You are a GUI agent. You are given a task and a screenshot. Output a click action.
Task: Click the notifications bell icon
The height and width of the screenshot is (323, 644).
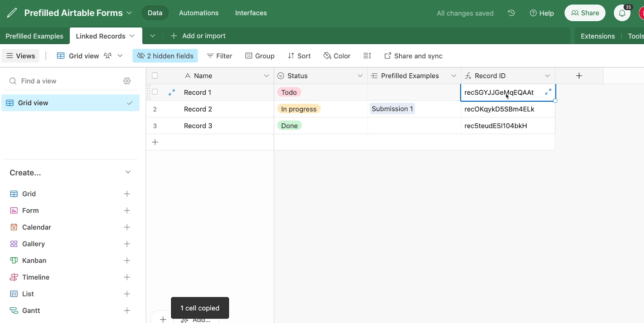point(622,13)
